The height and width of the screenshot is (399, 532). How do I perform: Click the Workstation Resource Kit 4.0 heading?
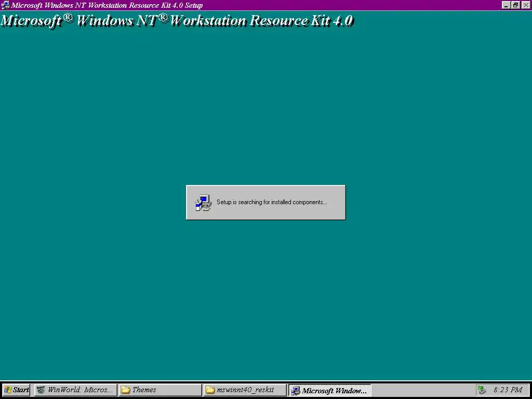tap(177, 21)
